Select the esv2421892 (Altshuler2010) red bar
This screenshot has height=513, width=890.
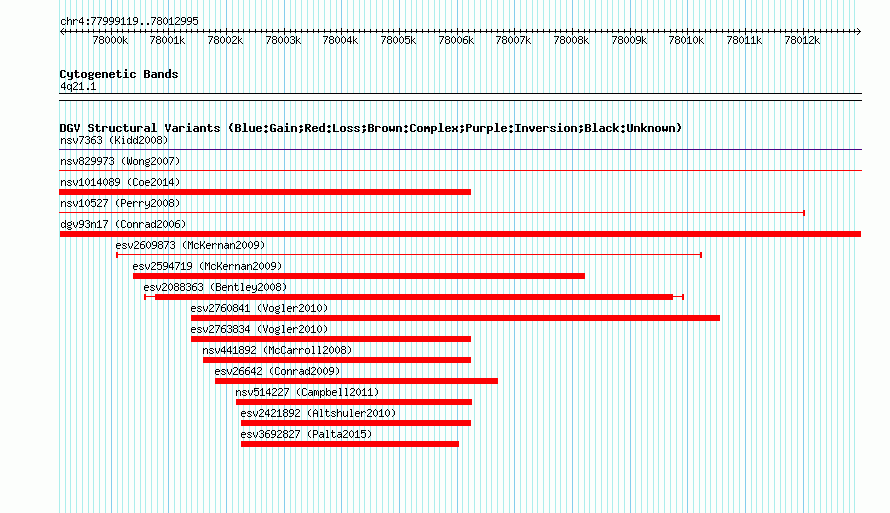(x=356, y=423)
